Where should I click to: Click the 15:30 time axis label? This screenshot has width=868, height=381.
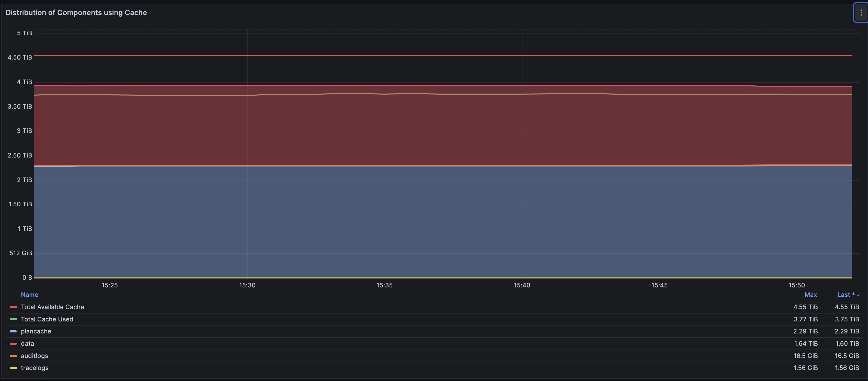[x=247, y=285]
